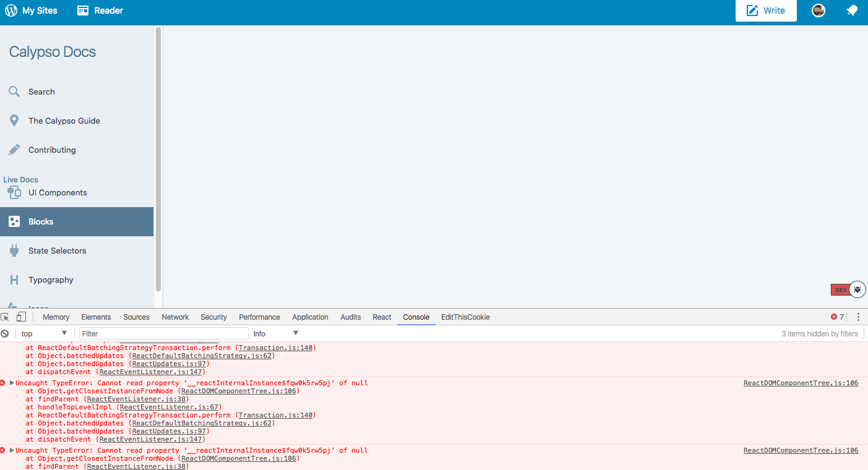The height and width of the screenshot is (470, 868).
Task: Open the ReactEventListener.js:67 source link
Action: [170, 407]
